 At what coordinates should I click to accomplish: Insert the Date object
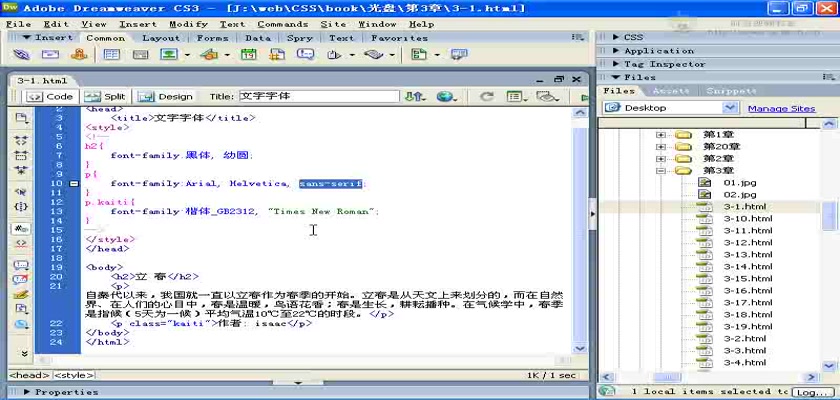click(249, 55)
